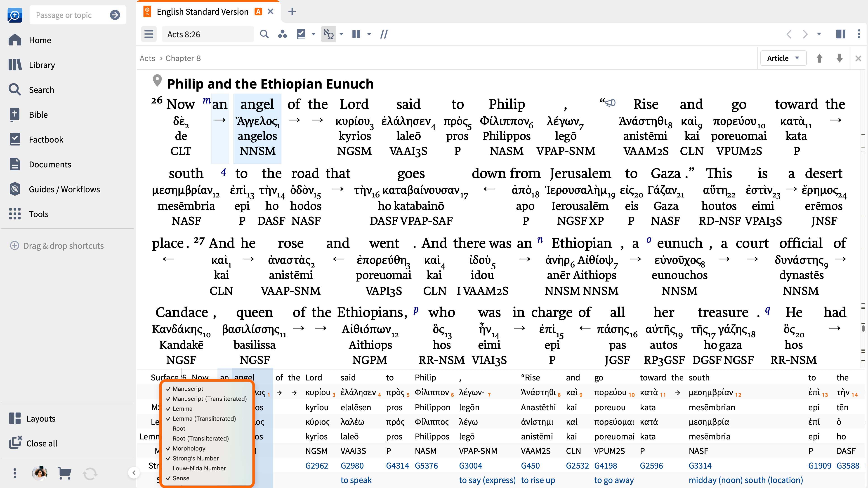Screen dimensions: 868x488
Task: Open Strong's number G2962 link
Action: click(x=316, y=465)
